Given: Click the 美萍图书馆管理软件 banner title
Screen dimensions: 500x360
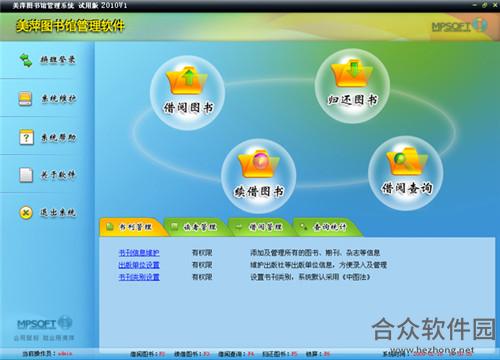Looking at the screenshot, I should click(70, 26).
